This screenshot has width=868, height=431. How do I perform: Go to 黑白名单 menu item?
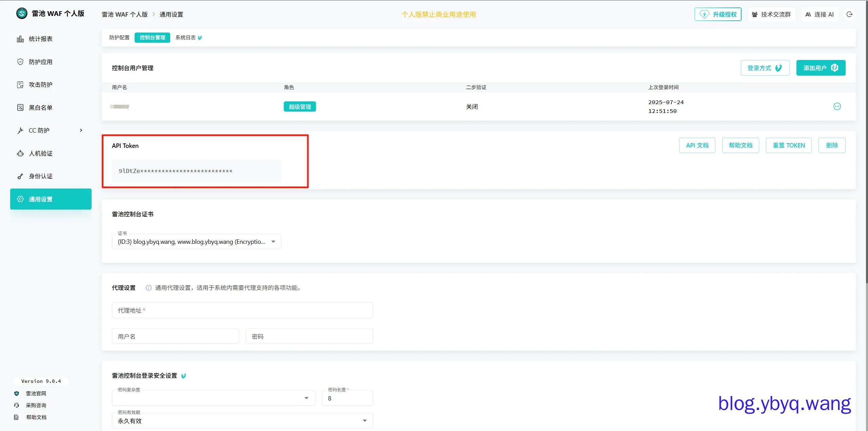point(51,107)
